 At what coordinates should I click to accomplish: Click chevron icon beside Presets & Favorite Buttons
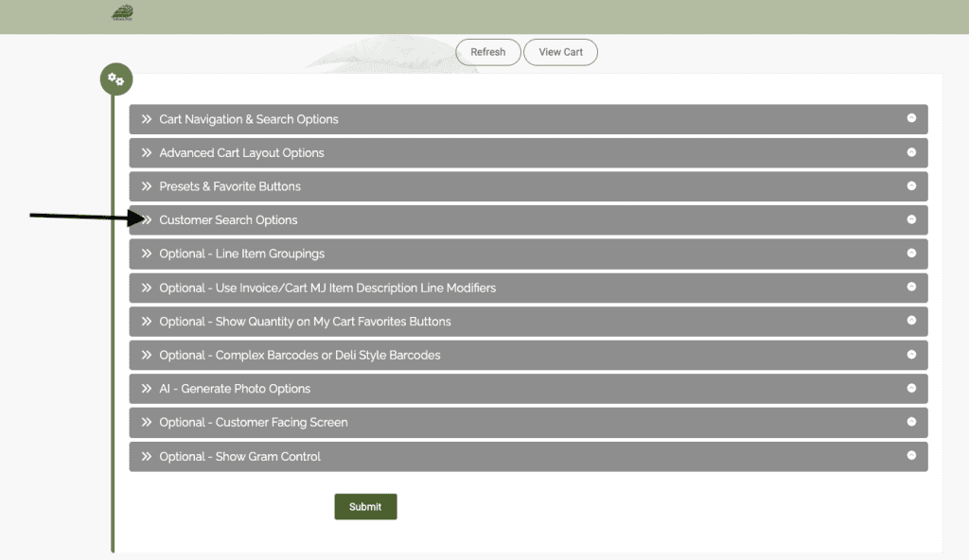(147, 186)
